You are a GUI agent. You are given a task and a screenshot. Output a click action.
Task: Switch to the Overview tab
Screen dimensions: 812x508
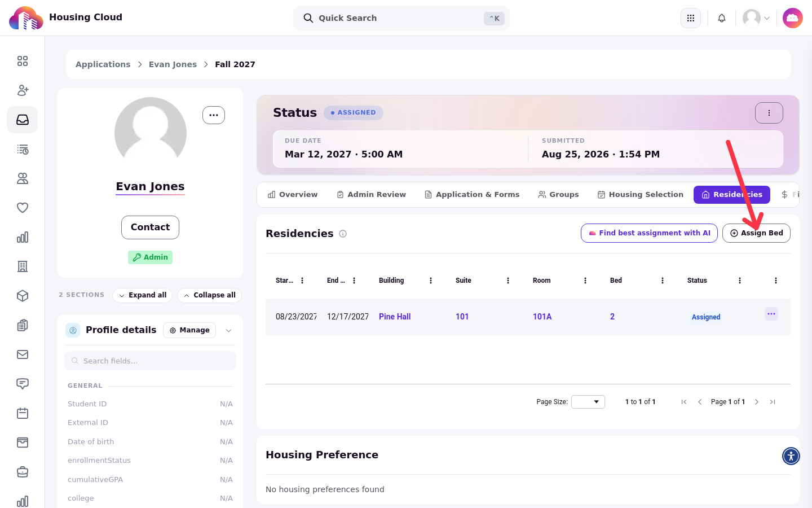293,195
